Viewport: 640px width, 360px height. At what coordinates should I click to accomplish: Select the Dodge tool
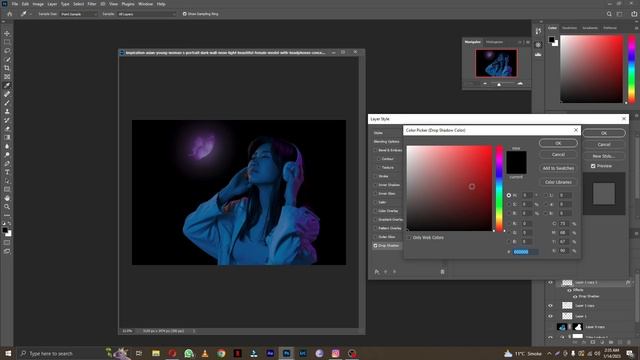7,155
